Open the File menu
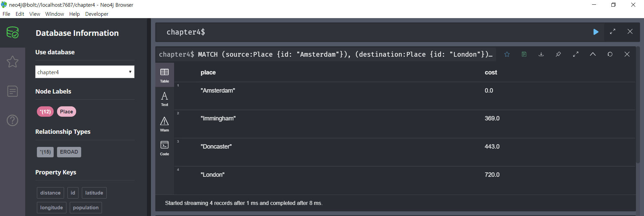 pyautogui.click(x=6, y=14)
